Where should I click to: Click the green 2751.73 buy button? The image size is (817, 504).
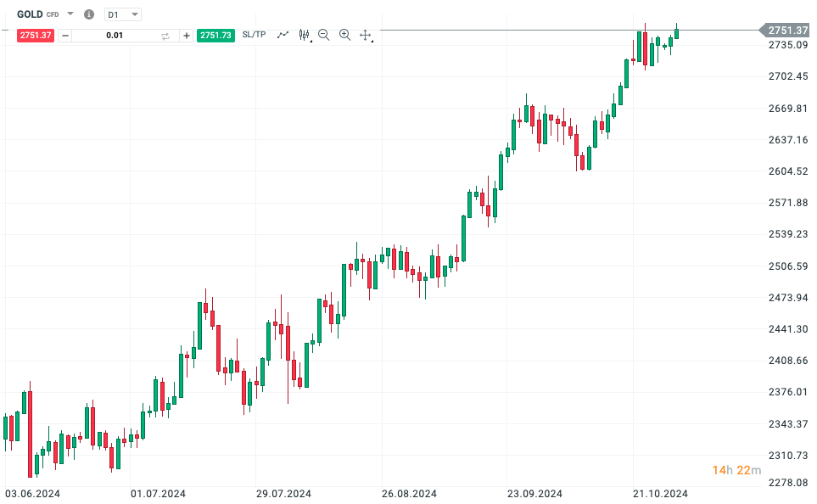tap(215, 35)
